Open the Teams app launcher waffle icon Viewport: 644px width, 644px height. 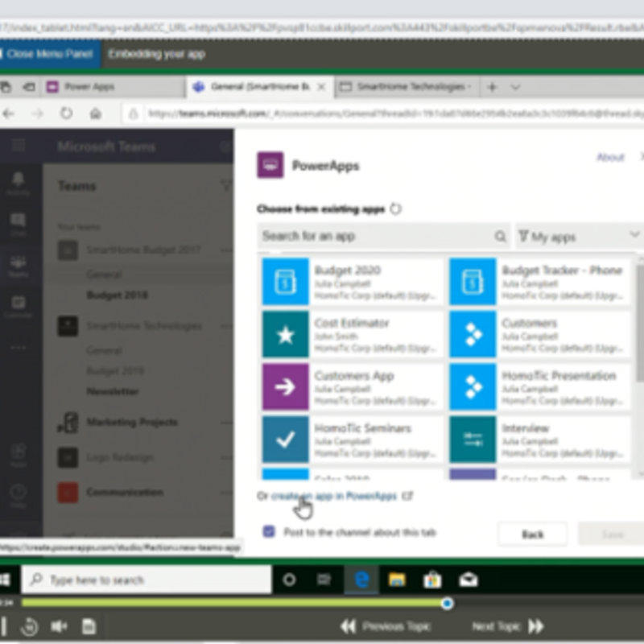click(x=18, y=146)
